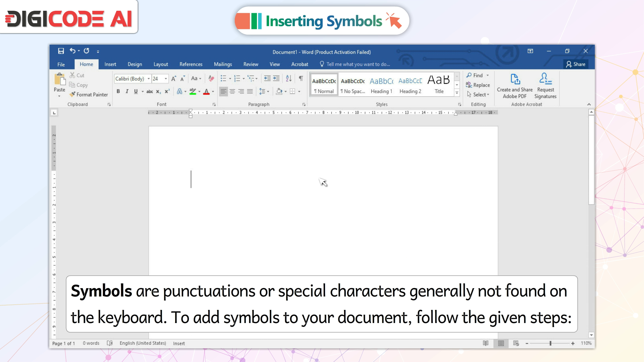The image size is (644, 362).
Task: Toggle Subscript formatting
Action: coord(158,91)
